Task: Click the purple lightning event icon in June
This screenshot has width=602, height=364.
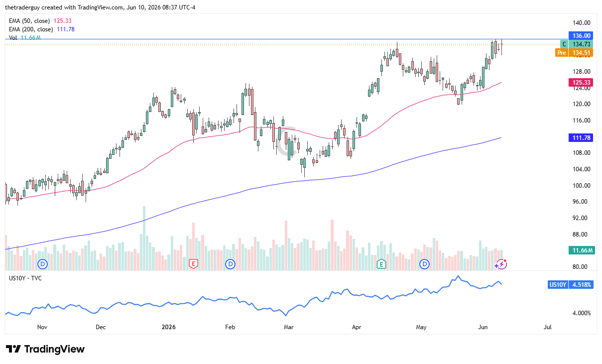Action: coord(501,264)
